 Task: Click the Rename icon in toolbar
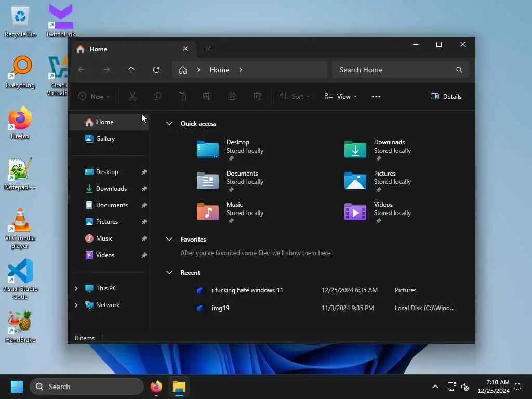[x=207, y=97]
